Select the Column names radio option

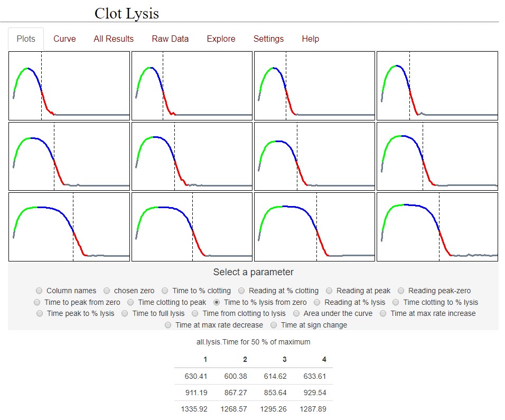pyautogui.click(x=39, y=291)
